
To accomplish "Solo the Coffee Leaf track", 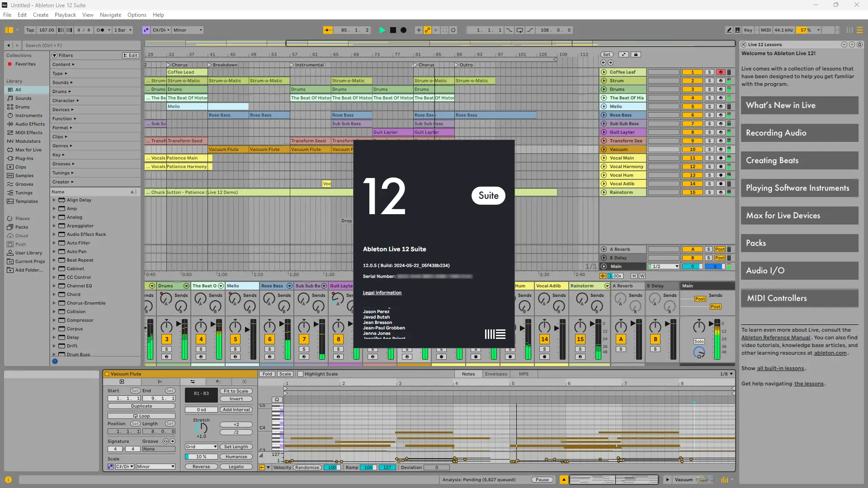I will coord(710,72).
